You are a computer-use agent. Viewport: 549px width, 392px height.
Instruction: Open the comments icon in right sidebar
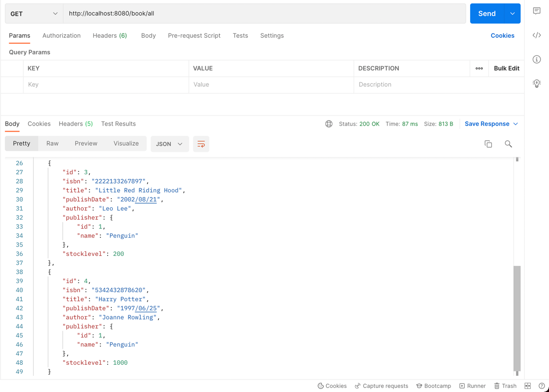click(x=536, y=11)
